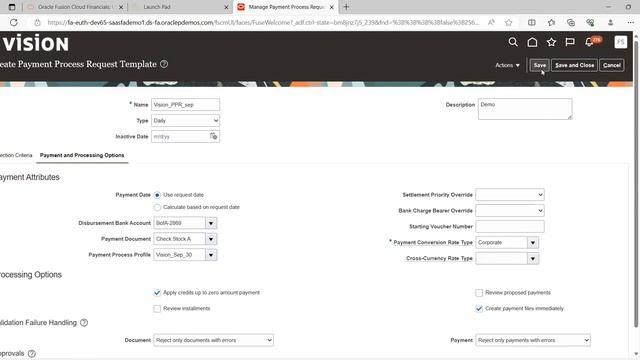The width and height of the screenshot is (640, 360).
Task: Uncheck Apply credits up to zero amount payment
Action: [157, 293]
